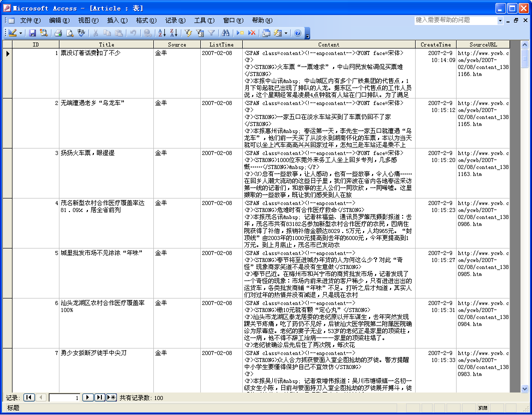Image resolution: width=532 pixels, height=415 pixels.
Task: Open the help question box dropdown
Action: tap(500, 20)
